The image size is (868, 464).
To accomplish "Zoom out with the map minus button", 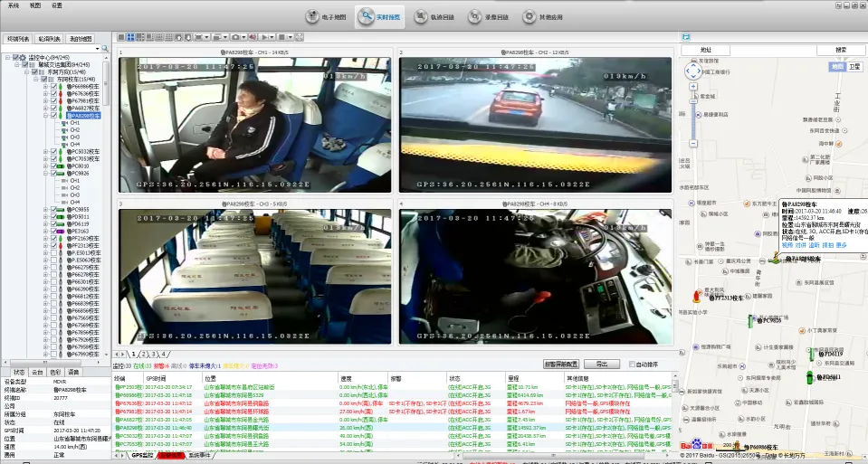I will [693, 143].
